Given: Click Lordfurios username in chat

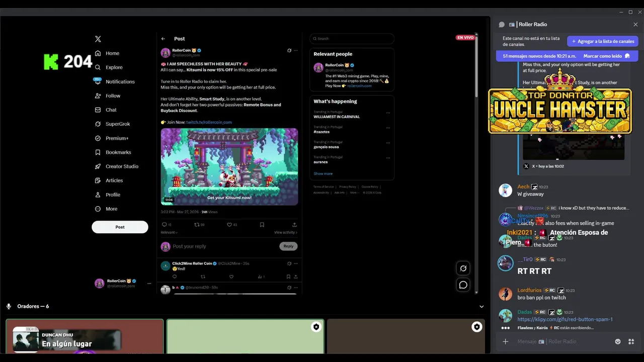Looking at the screenshot, I should [529, 290].
